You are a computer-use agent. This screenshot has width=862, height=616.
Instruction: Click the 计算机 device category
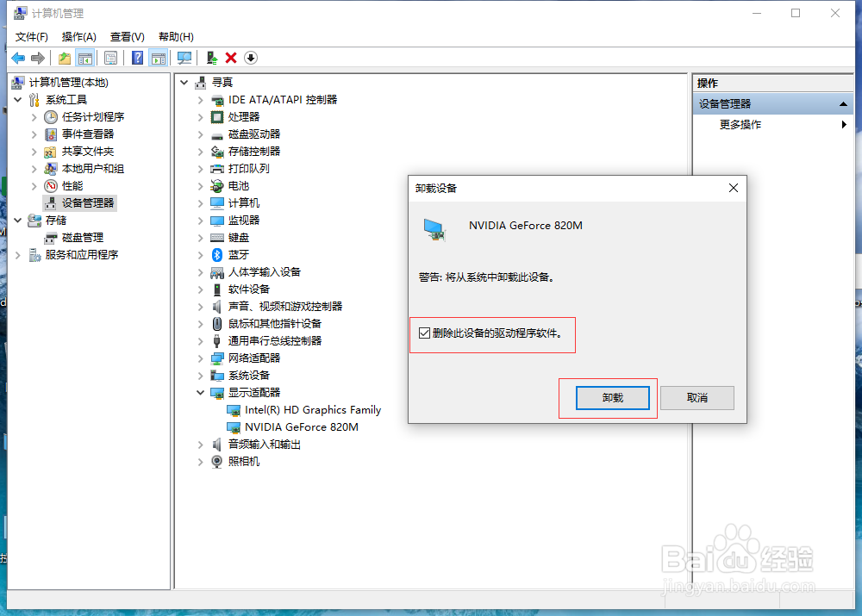[244, 202]
